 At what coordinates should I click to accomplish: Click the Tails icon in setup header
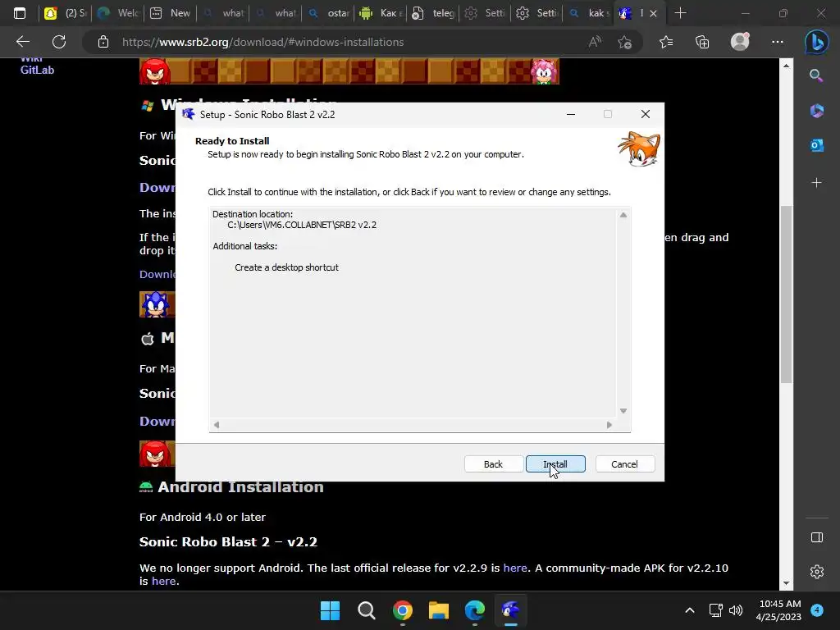638,149
